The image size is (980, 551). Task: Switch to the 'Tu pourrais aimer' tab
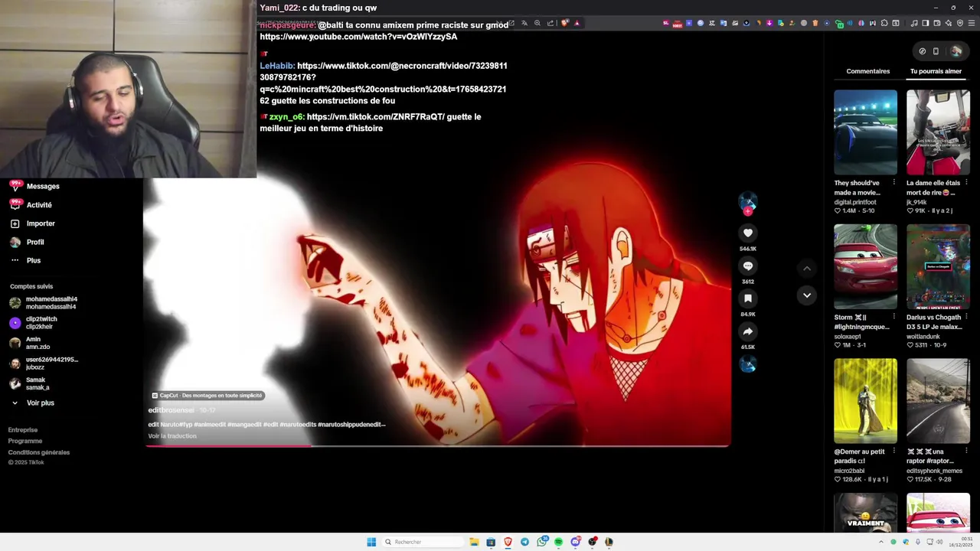tap(936, 71)
